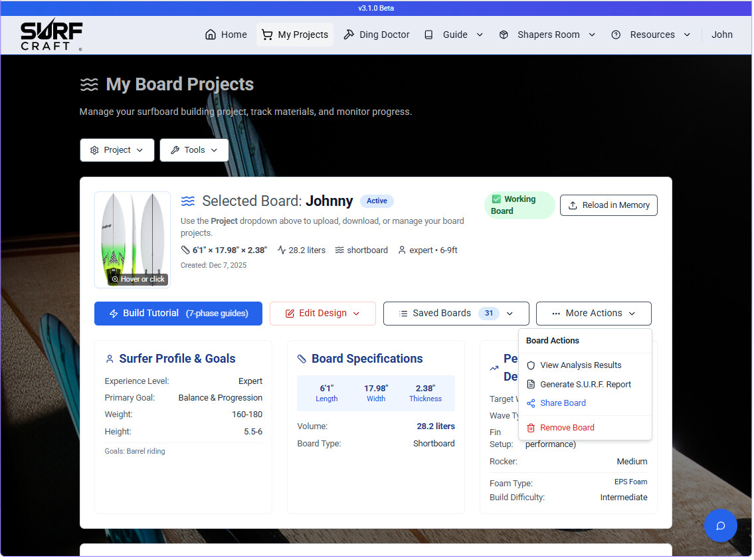Open the Edit Design dropdown
The width and height of the screenshot is (754, 560).
pyautogui.click(x=322, y=314)
